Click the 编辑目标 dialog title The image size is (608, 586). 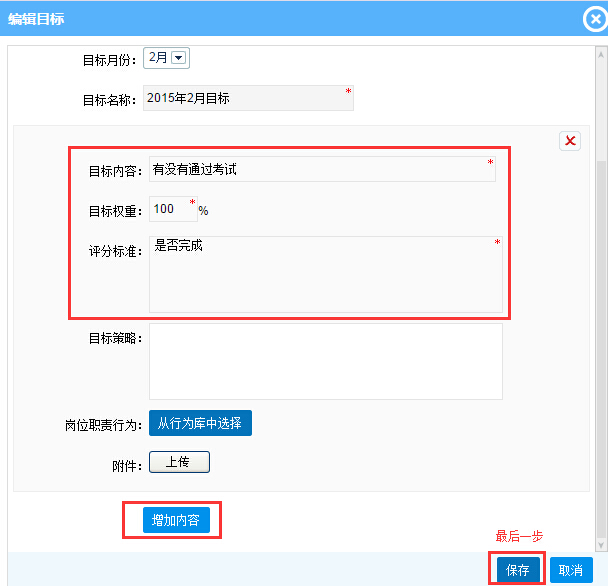[x=36, y=19]
